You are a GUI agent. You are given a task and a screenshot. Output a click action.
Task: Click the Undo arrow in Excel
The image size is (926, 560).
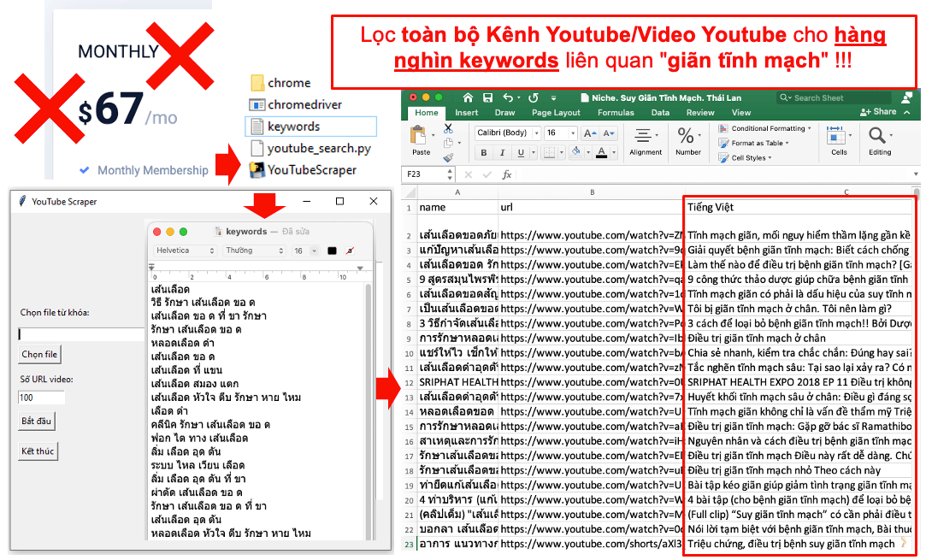(508, 97)
